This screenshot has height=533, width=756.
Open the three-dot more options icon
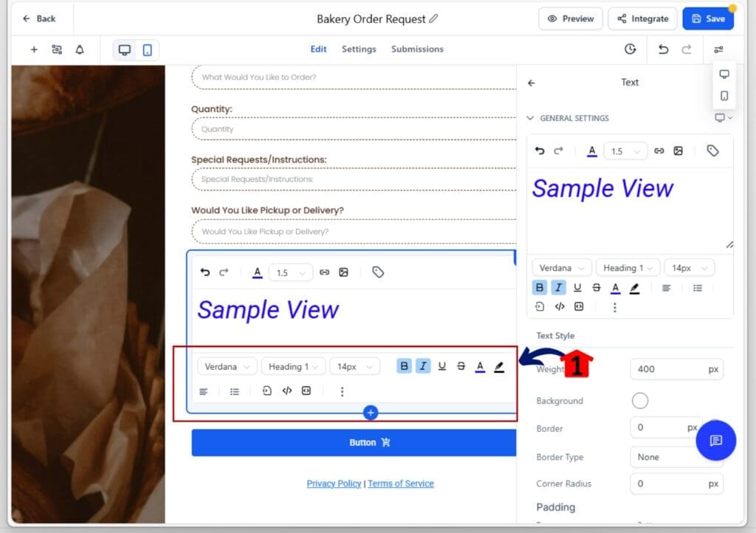pos(342,391)
